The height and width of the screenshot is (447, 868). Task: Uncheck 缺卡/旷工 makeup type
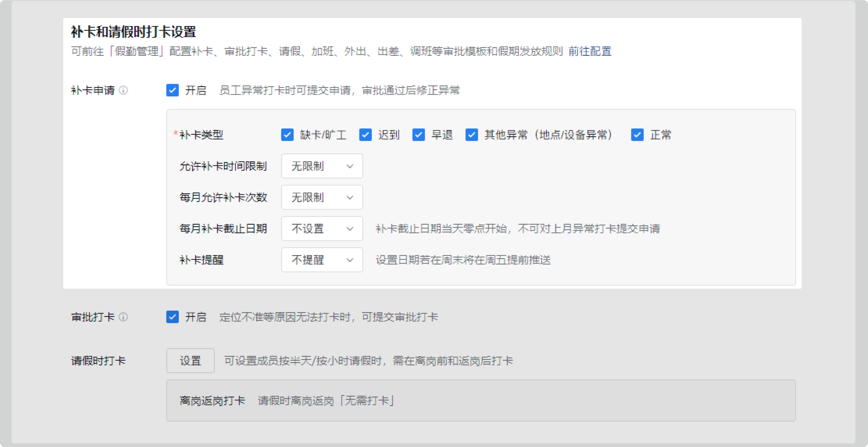point(287,135)
